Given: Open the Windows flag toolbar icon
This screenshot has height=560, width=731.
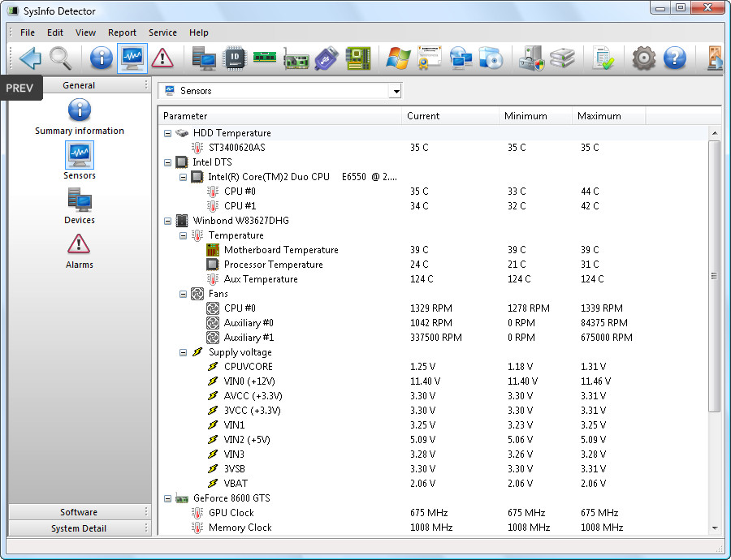Looking at the screenshot, I should pyautogui.click(x=398, y=58).
